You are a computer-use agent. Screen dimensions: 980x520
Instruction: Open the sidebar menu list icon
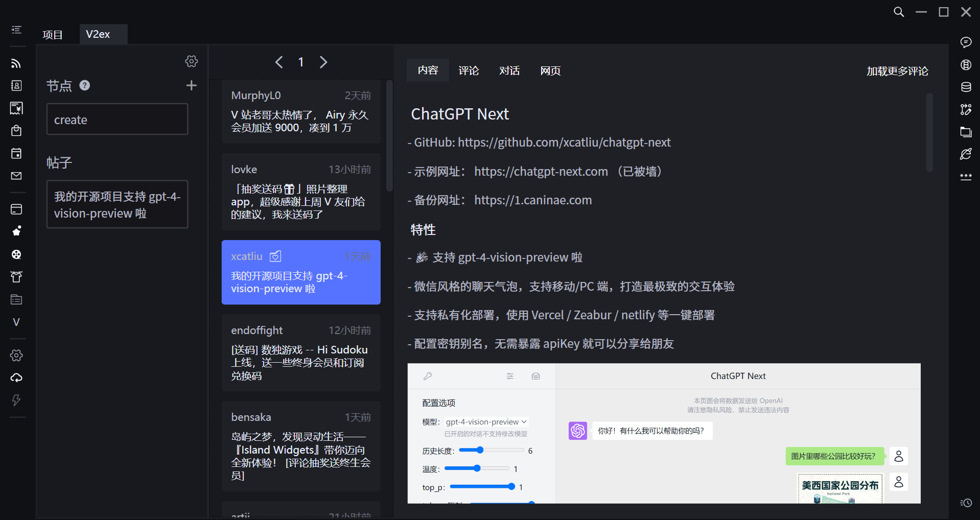16,30
